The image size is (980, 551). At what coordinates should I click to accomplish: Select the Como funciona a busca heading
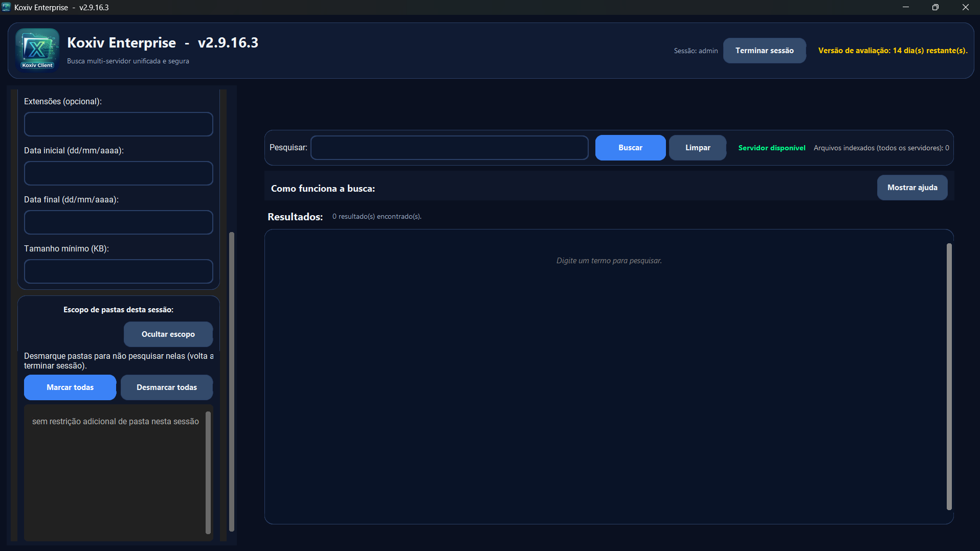(323, 188)
